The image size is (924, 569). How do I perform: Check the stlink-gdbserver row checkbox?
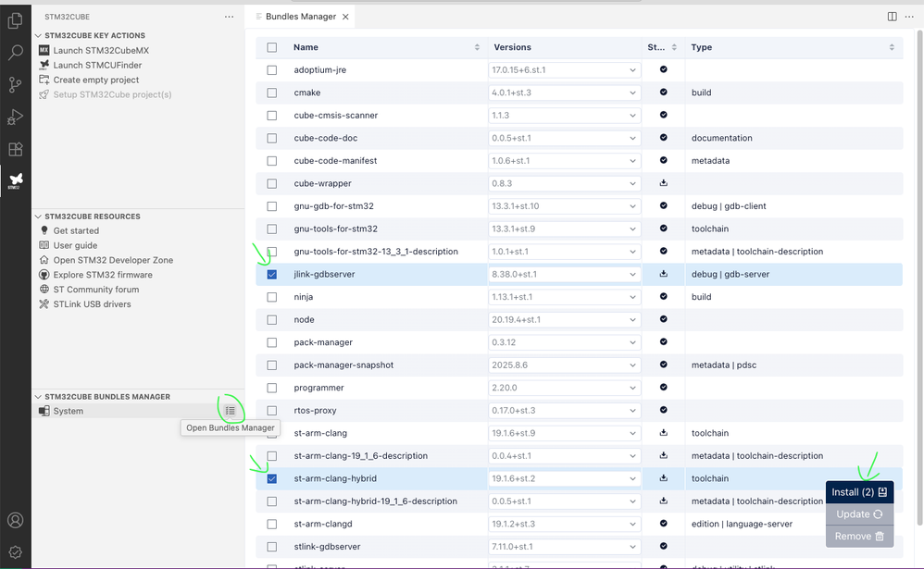click(x=271, y=547)
